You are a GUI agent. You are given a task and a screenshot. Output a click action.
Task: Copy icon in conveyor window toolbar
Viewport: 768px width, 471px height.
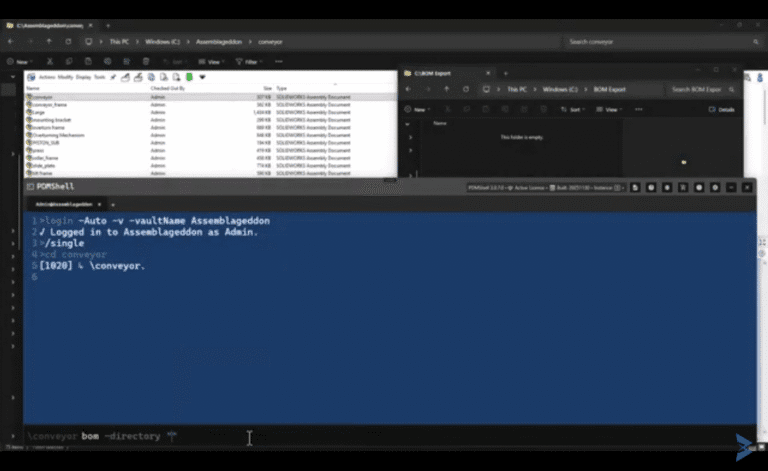(x=69, y=62)
